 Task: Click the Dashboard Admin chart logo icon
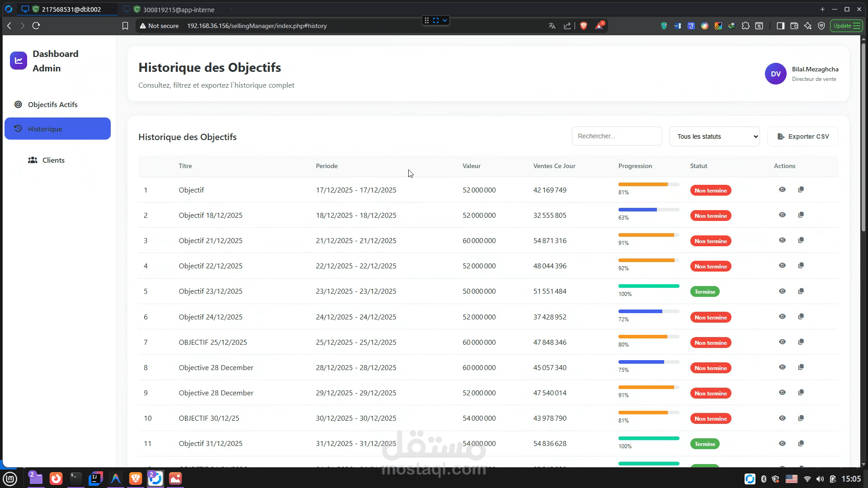19,61
